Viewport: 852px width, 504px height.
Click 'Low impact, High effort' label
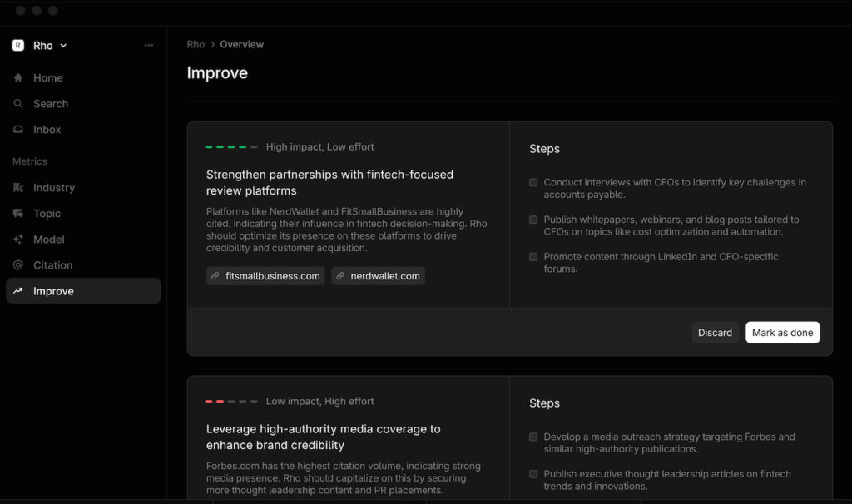[320, 402]
